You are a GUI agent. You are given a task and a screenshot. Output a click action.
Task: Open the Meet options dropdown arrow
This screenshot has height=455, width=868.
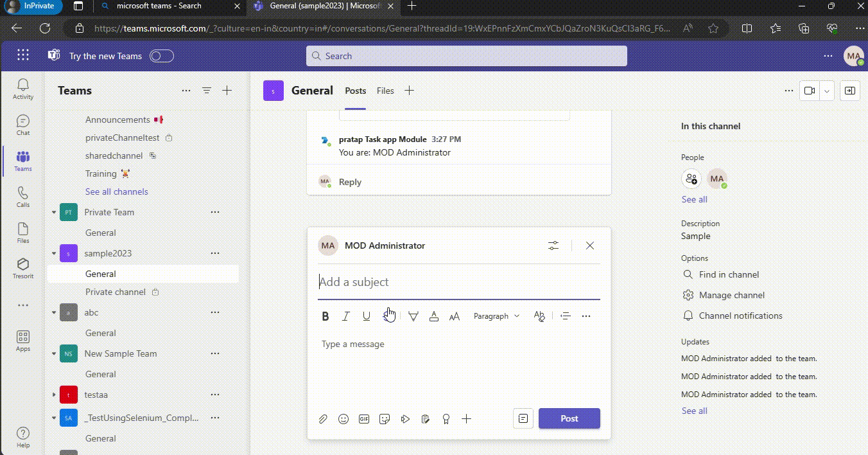(x=827, y=91)
